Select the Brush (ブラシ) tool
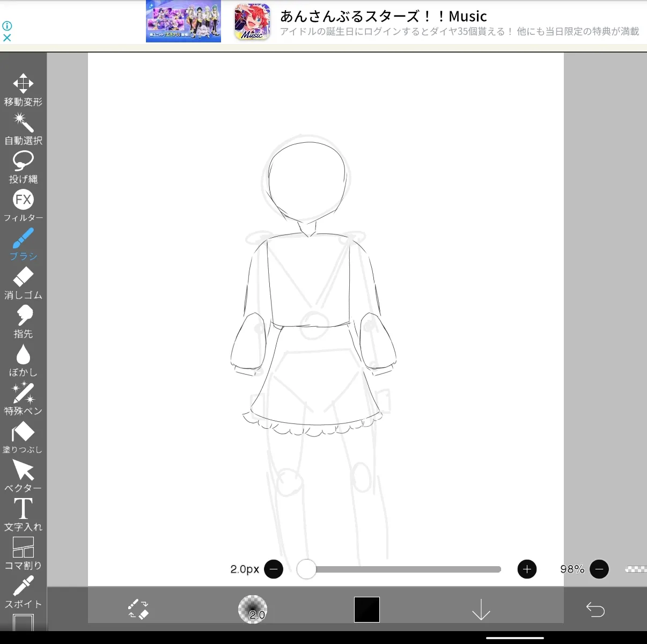This screenshot has height=644, width=647. point(23,245)
